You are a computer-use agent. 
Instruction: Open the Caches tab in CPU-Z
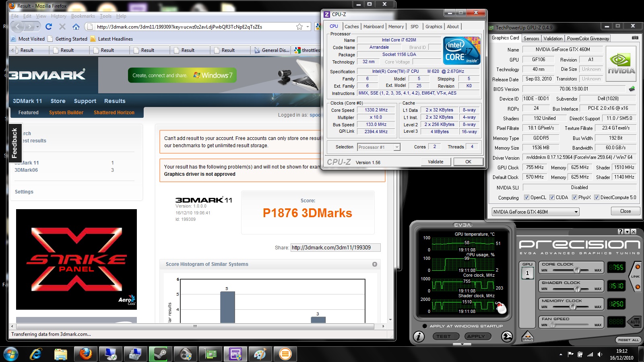pyautogui.click(x=351, y=27)
